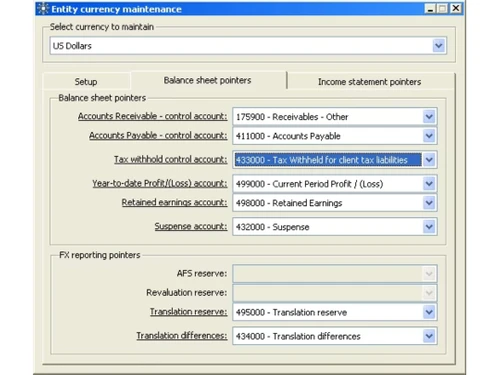This screenshot has height=375, width=500.
Task: Open the Translation reserve label link
Action: (x=188, y=312)
